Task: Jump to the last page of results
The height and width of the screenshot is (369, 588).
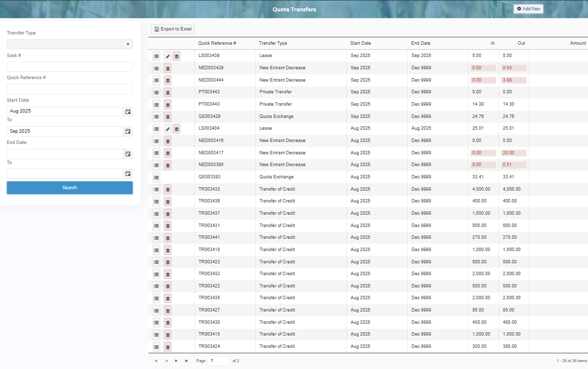Action: (x=186, y=360)
